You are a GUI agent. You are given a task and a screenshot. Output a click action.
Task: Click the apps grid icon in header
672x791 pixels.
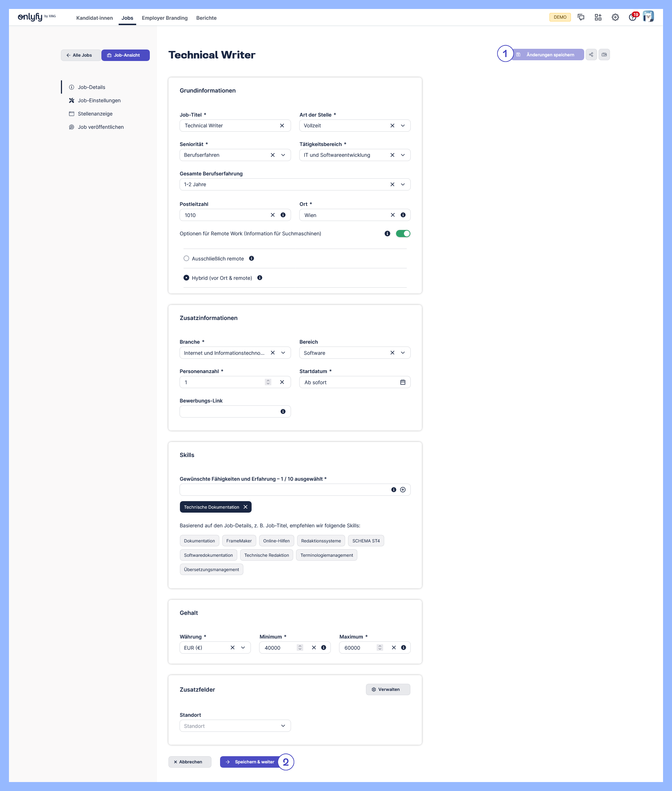[x=598, y=18]
